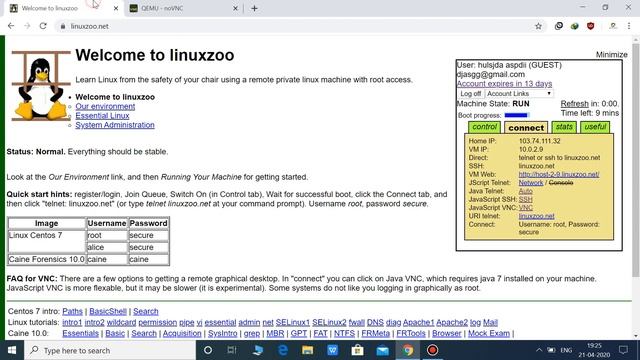Open Account expires in 13 days link
Image resolution: width=640 pixels, height=360 pixels.
click(x=504, y=84)
